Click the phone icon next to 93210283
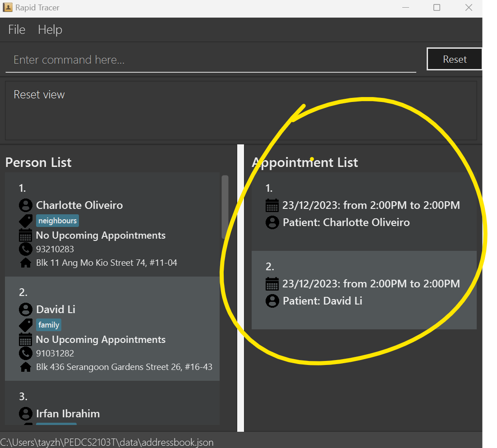Viewport: 497px width, 448px height. pyautogui.click(x=26, y=249)
